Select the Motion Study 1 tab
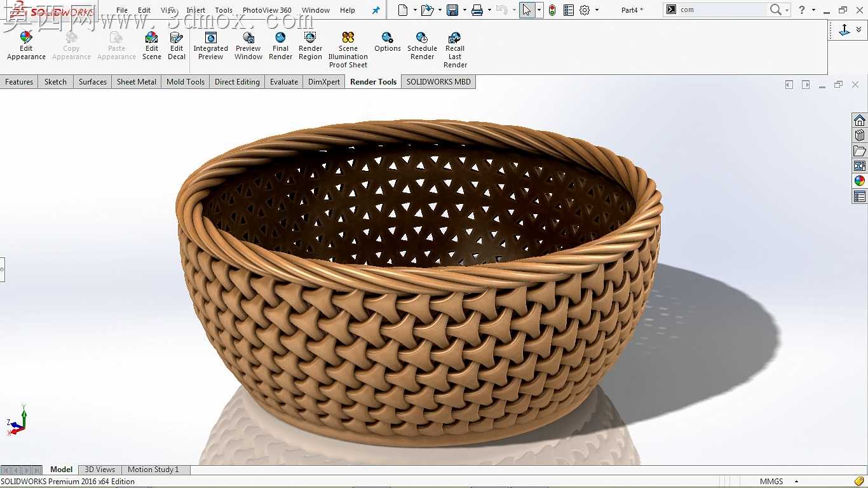 coord(153,470)
